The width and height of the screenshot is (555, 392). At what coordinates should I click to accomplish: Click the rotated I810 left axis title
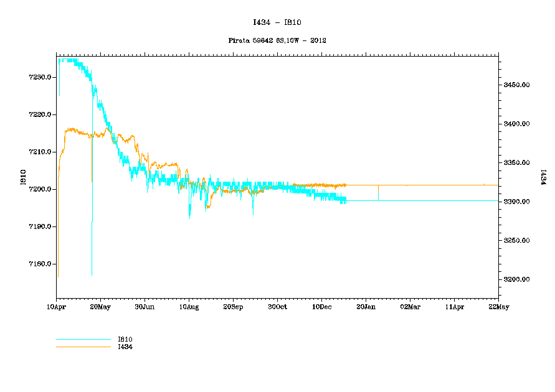23,177
